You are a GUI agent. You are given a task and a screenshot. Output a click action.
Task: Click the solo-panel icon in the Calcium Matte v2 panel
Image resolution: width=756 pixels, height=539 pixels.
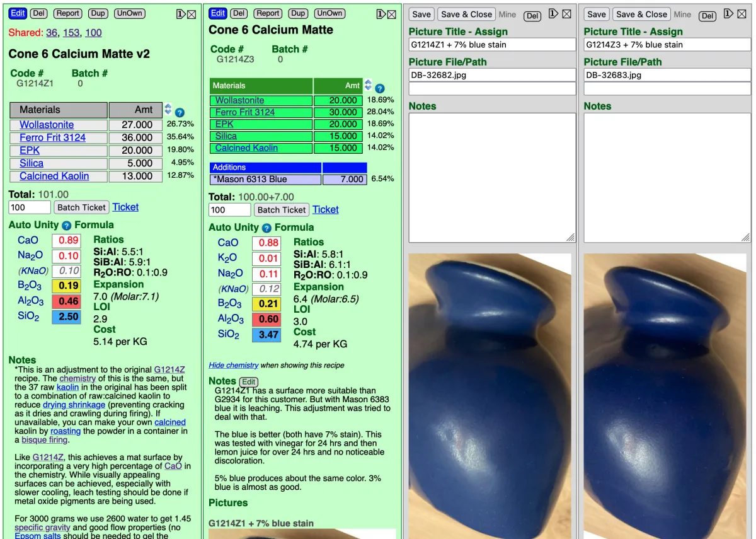180,14
